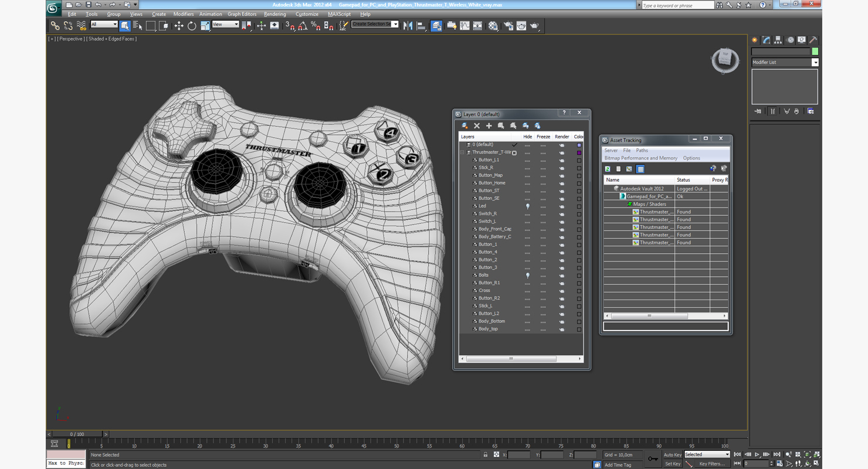Click the search keyword input field
The image size is (868, 469).
(677, 5)
